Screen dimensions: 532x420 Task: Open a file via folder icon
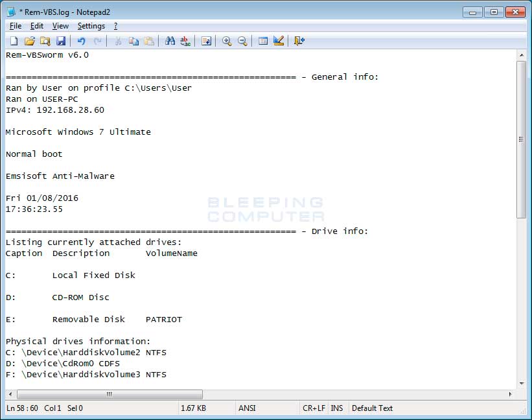pyautogui.click(x=29, y=41)
